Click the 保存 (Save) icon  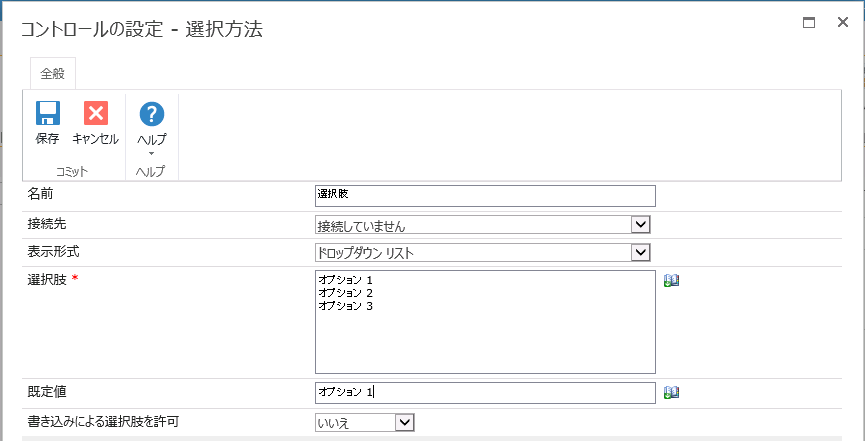pyautogui.click(x=47, y=114)
